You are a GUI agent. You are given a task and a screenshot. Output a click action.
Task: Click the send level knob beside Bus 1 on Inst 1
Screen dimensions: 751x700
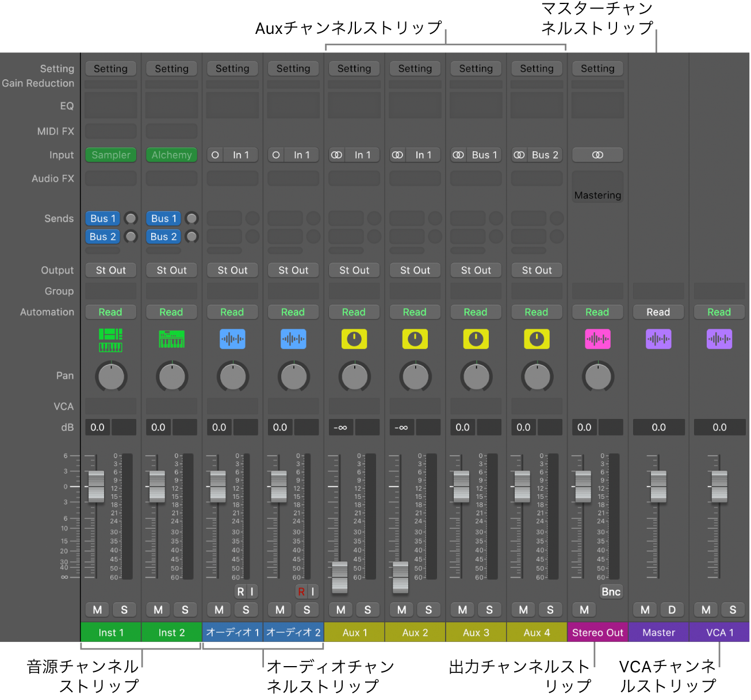(131, 218)
